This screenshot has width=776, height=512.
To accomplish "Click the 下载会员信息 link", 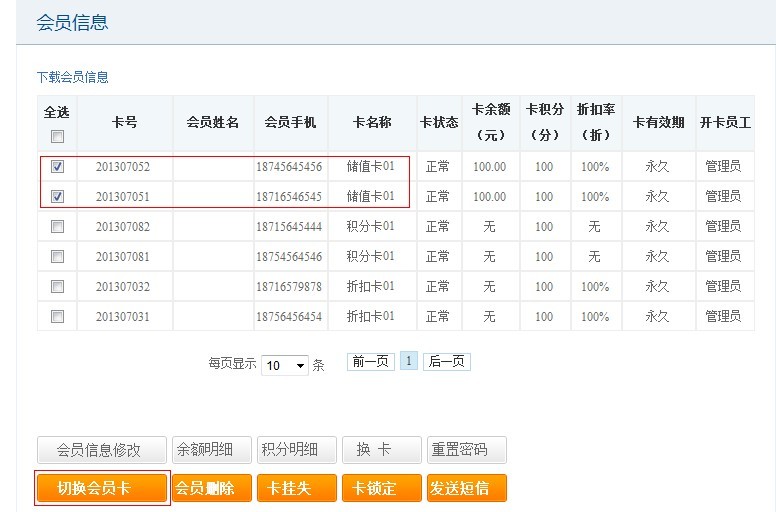I will [x=73, y=77].
